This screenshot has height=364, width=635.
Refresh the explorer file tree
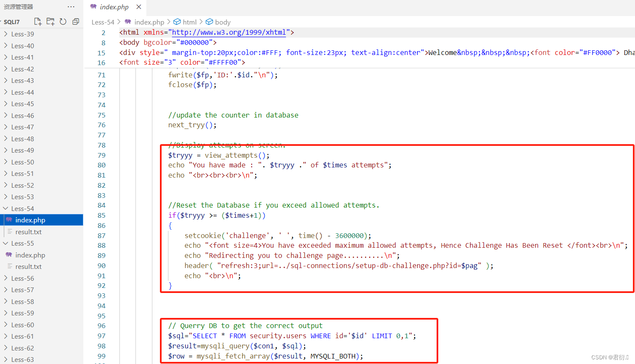tap(63, 22)
